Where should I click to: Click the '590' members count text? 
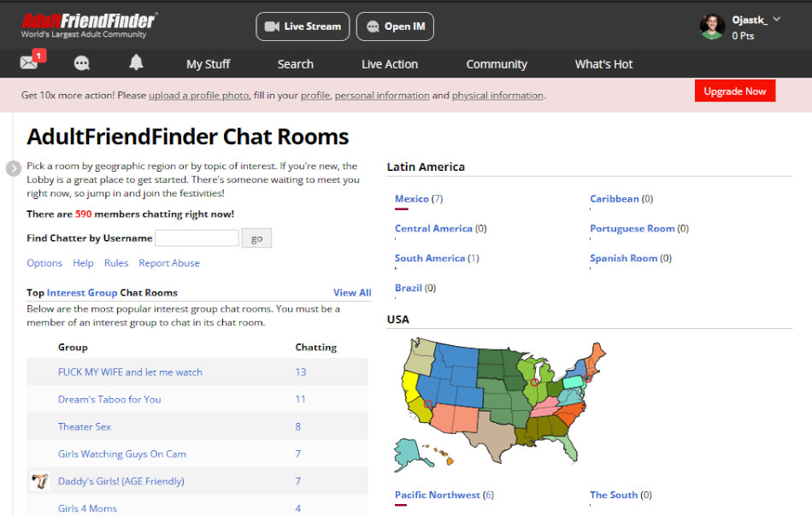click(84, 214)
